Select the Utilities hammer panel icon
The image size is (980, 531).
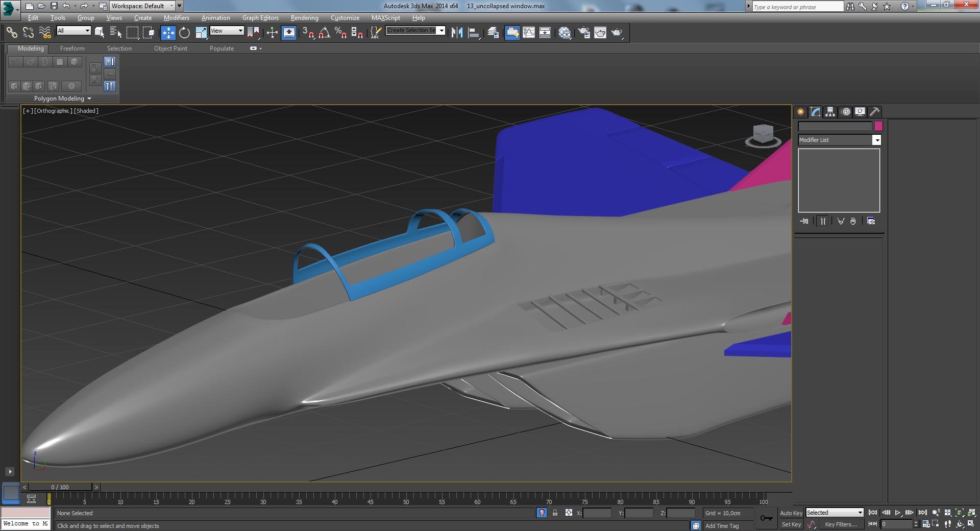875,112
